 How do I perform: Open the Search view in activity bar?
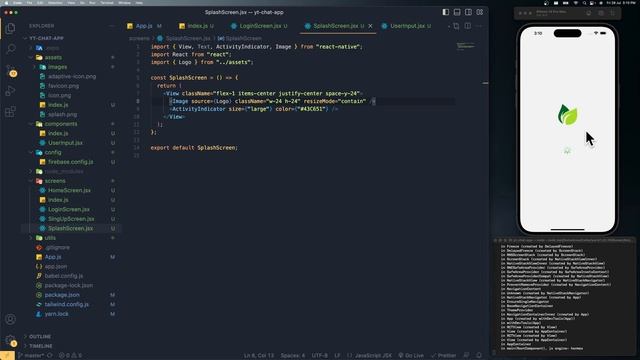pos(11,49)
